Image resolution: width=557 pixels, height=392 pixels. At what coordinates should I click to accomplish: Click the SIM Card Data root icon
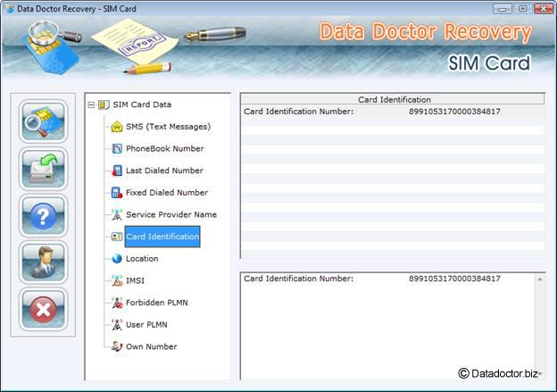104,104
